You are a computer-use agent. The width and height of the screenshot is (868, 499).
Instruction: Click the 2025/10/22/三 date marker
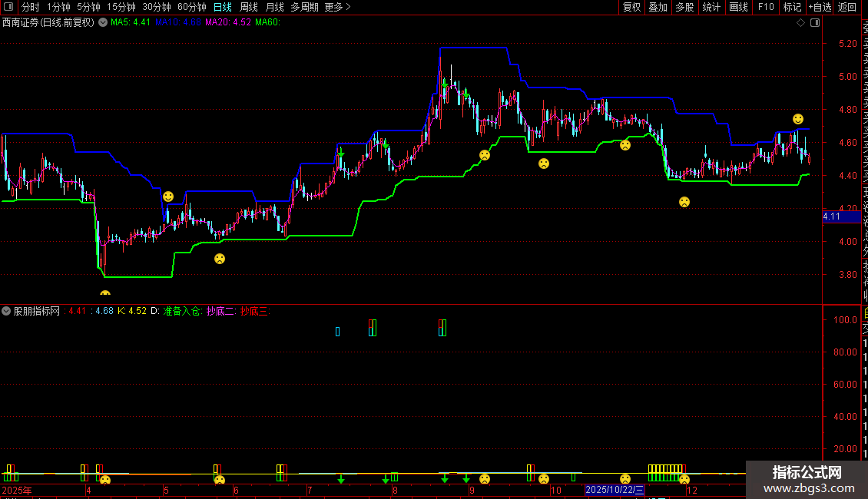point(615,490)
